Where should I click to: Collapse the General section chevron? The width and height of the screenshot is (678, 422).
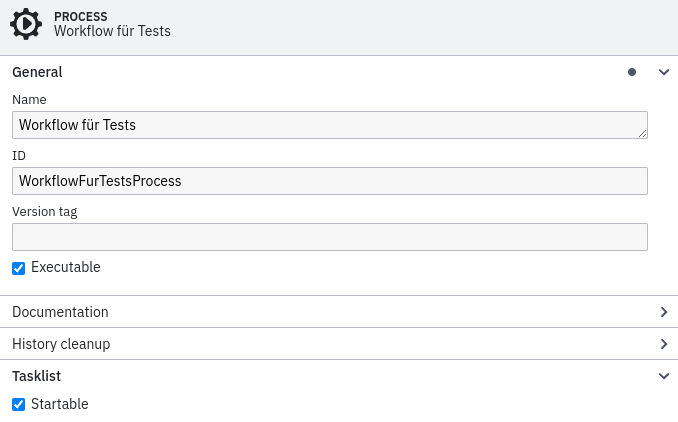point(664,72)
